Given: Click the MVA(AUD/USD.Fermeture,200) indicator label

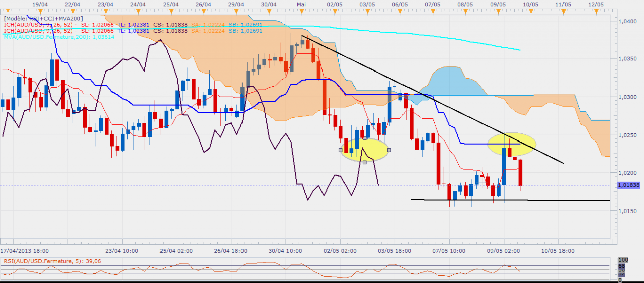Looking at the screenshot, I should [x=51, y=37].
